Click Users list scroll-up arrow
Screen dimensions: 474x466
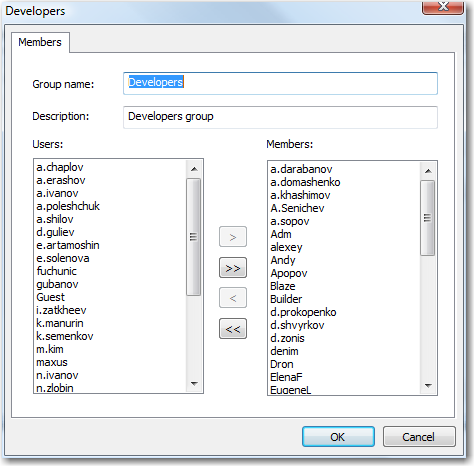tap(194, 169)
